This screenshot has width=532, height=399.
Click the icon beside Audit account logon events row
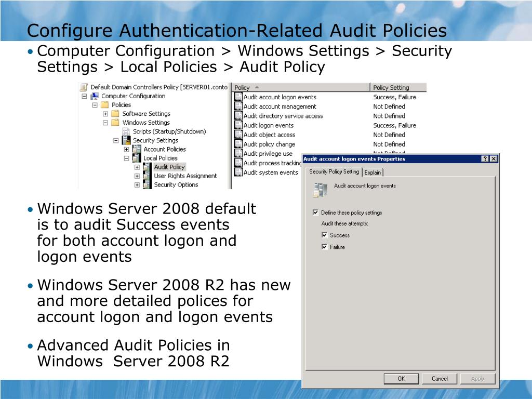(238, 97)
